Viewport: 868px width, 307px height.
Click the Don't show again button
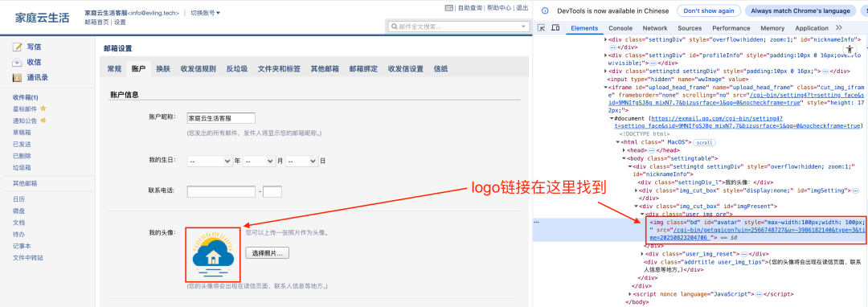tap(708, 11)
